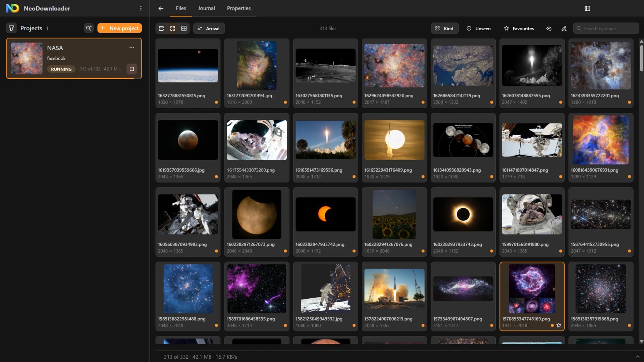The height and width of the screenshot is (362, 644).
Task: Toggle the Favourites filter
Action: pos(519,29)
